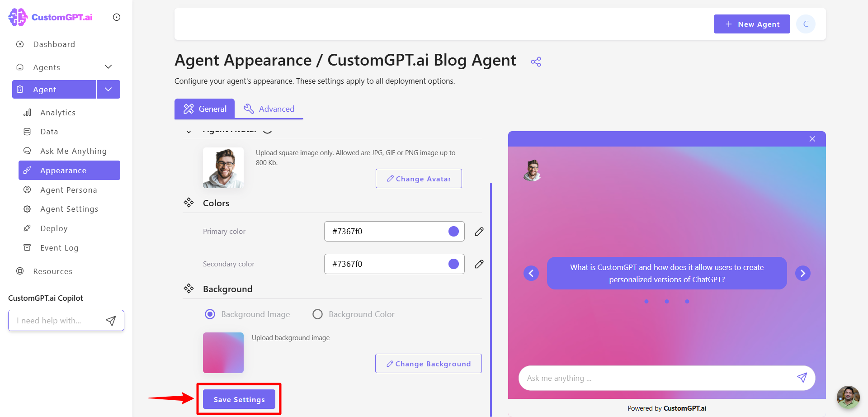
Task: Expand the Agents menu chevron
Action: (108, 67)
